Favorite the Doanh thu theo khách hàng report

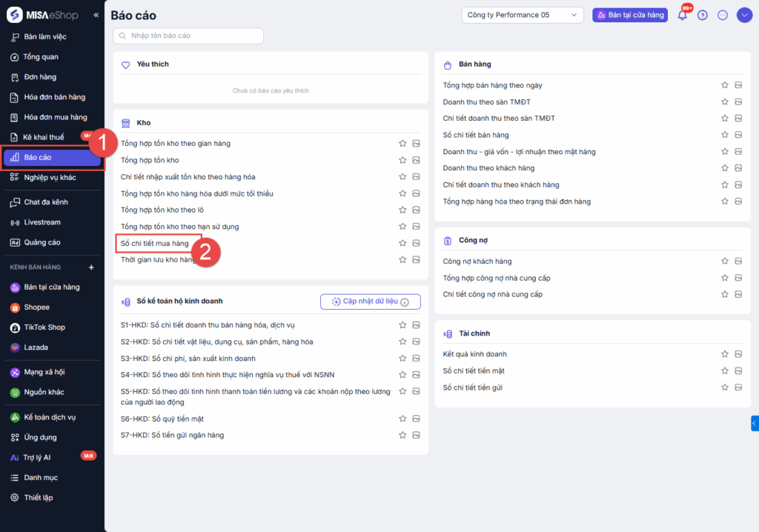[725, 168]
